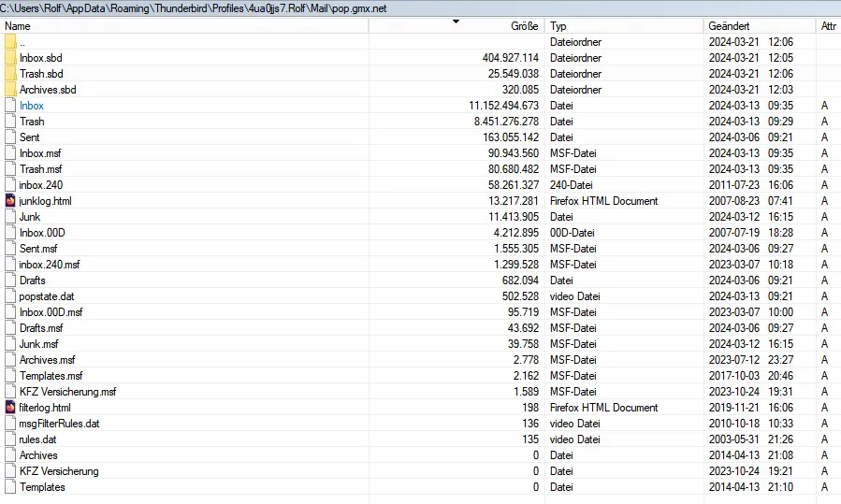Click the date 2017-10-03 20:46

click(750, 376)
